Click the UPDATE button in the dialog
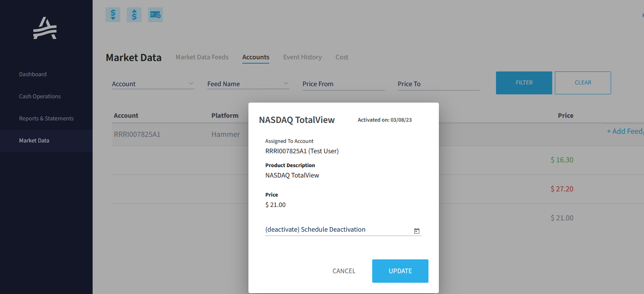Image resolution: width=644 pixels, height=294 pixels. click(x=400, y=271)
